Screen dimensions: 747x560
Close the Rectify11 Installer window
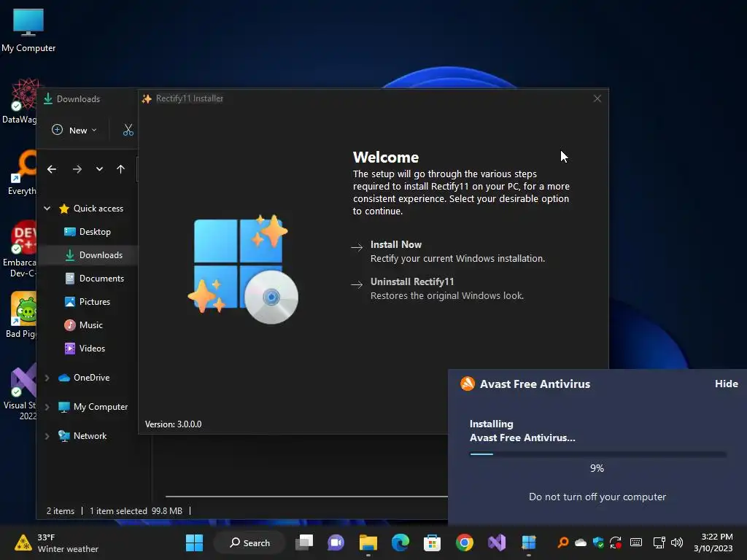pos(597,98)
